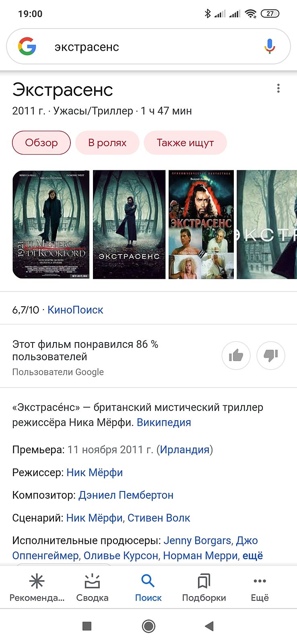Screen dimensions: 297x644
Task: Switch to the В ролях tab
Action: 107,142
